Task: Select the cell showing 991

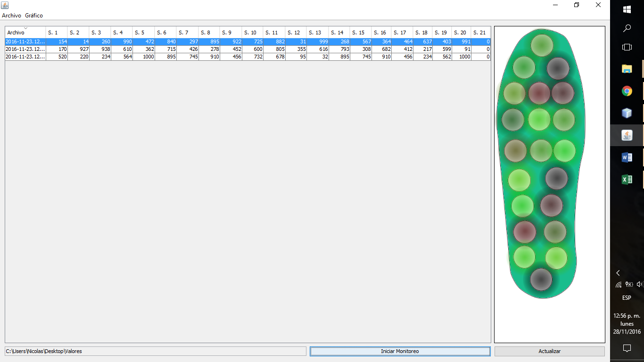Action: [x=461, y=41]
